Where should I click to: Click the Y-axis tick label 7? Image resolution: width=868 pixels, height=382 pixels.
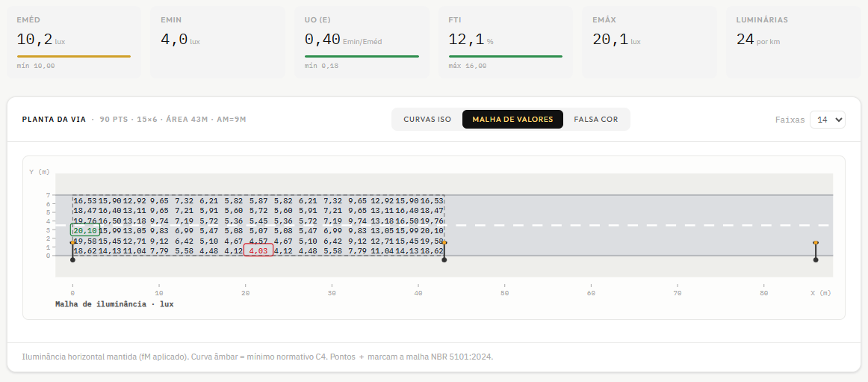coord(48,195)
